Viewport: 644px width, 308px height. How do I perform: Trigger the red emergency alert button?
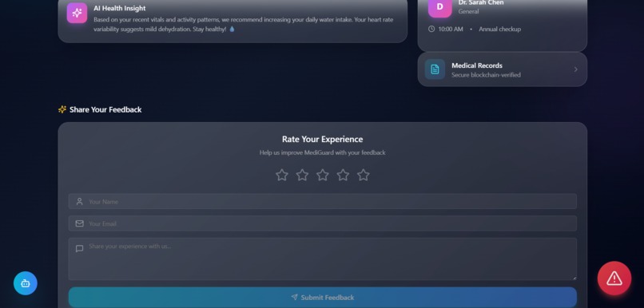(x=614, y=278)
